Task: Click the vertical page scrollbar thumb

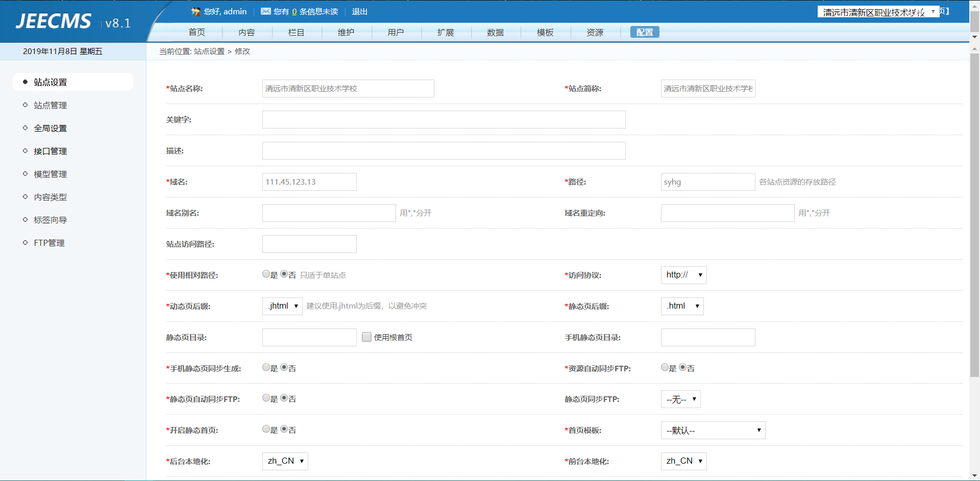Action: click(x=974, y=214)
